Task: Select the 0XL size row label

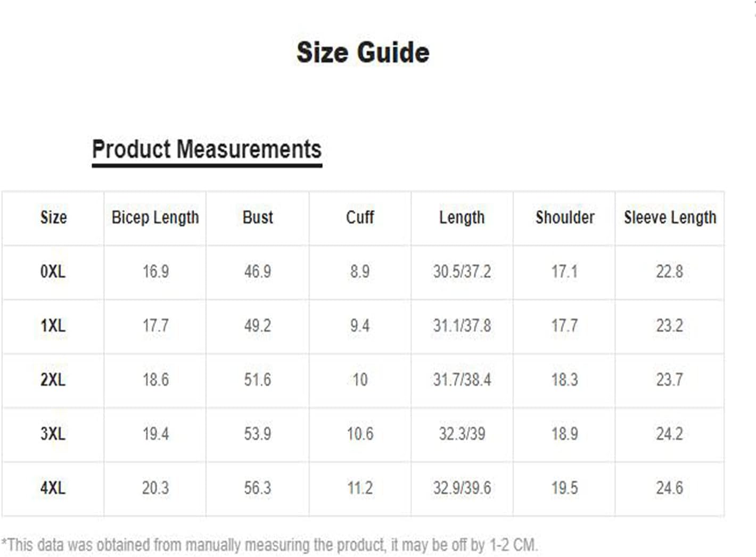Action: pos(53,271)
